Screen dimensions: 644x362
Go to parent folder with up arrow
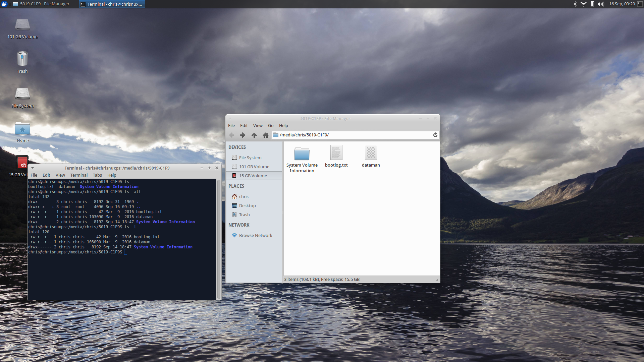click(x=254, y=135)
